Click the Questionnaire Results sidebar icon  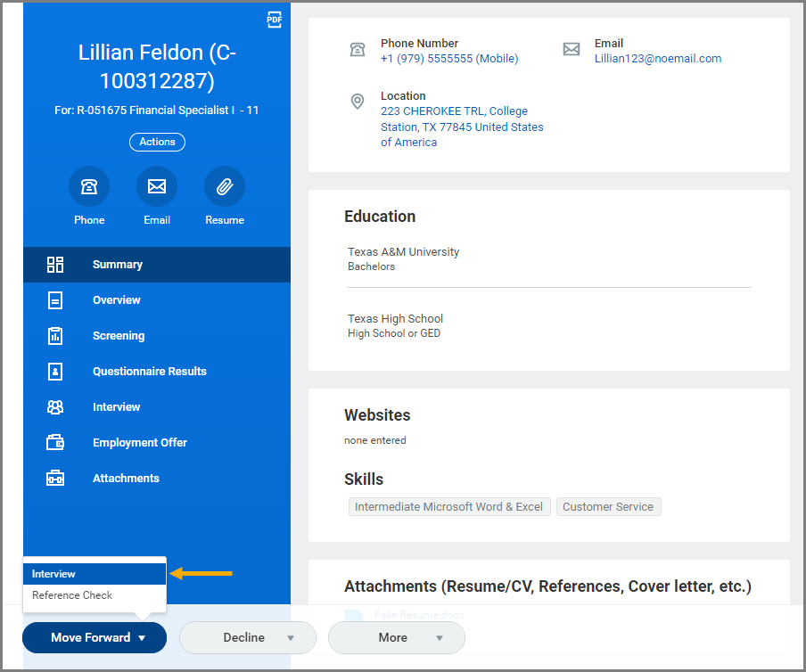[55, 372]
